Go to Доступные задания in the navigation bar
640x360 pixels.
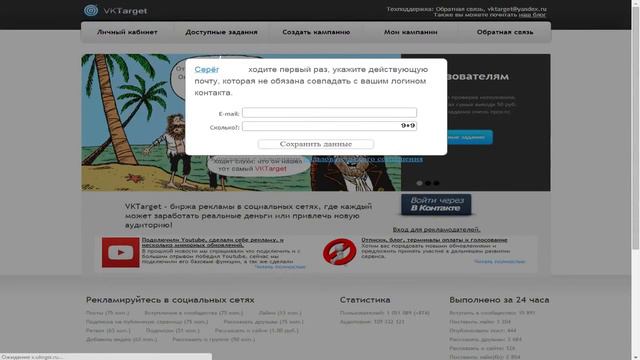click(221, 32)
